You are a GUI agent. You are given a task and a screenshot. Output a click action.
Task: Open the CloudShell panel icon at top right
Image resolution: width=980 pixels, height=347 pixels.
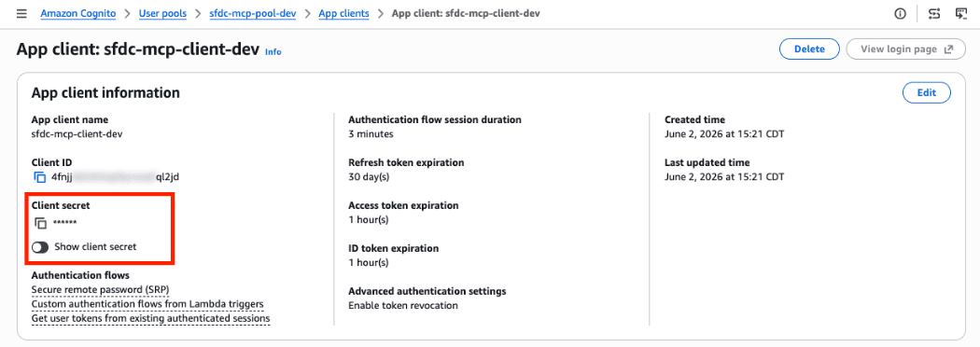(x=961, y=14)
